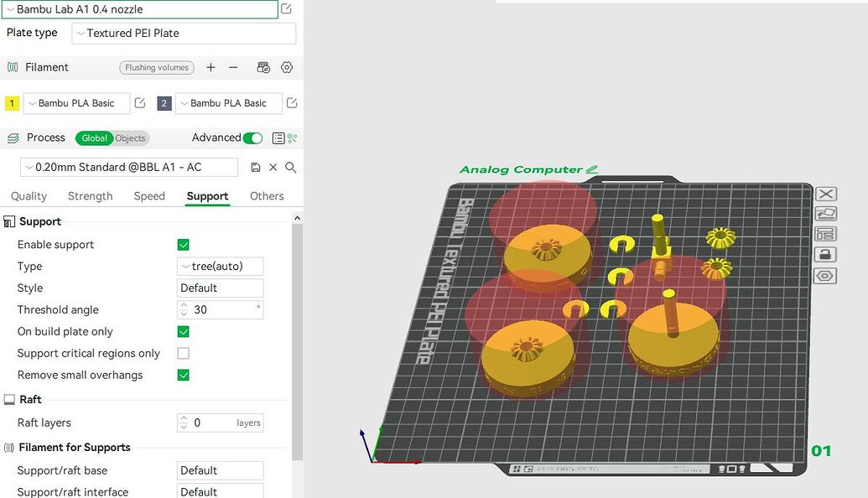868x498 pixels.
Task: Remove a filament with minus icon
Action: tap(233, 68)
